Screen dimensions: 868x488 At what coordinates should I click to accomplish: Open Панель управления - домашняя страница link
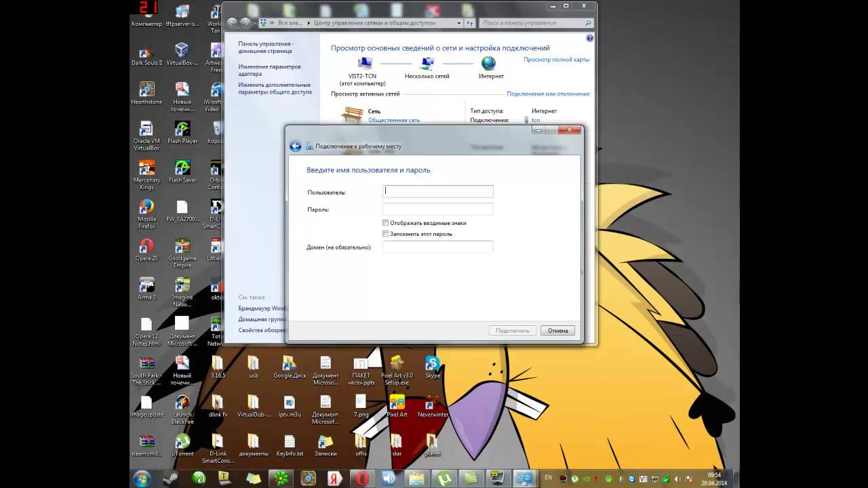(x=266, y=47)
